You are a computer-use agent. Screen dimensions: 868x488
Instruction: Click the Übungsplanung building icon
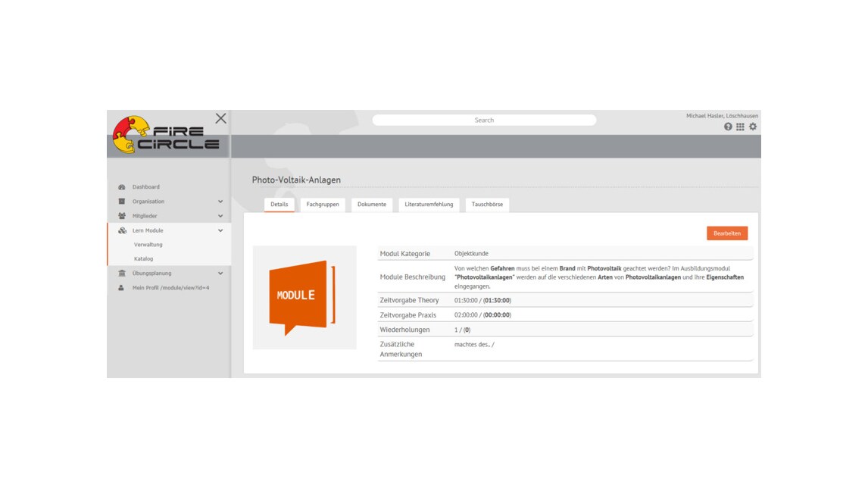point(121,274)
